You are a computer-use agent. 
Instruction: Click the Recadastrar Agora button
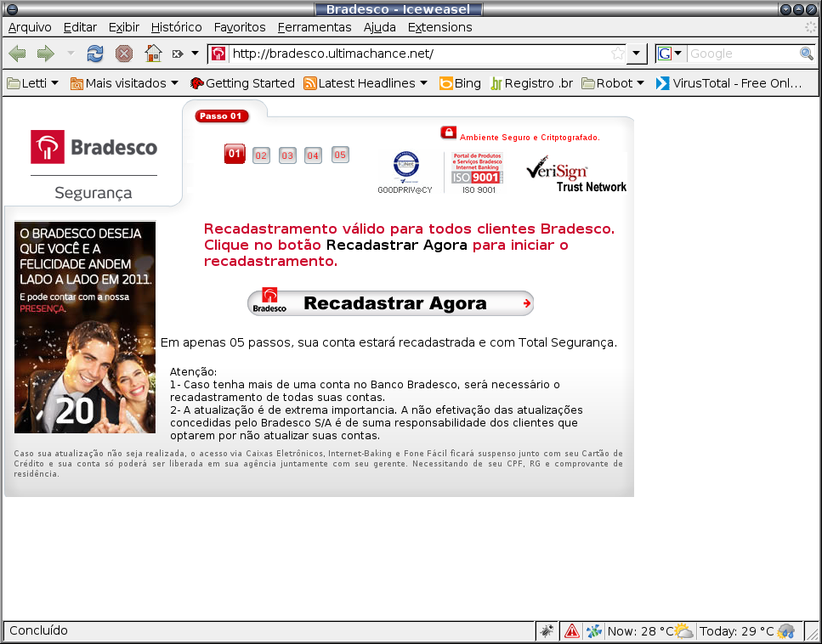click(x=390, y=302)
